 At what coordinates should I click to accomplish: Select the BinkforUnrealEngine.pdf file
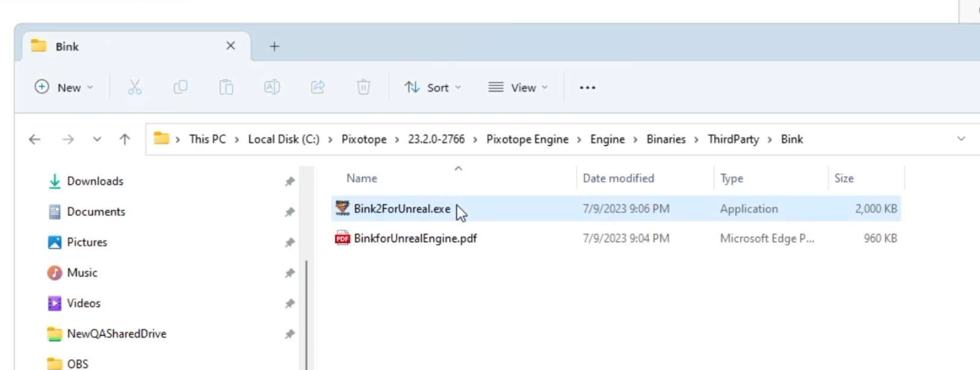(x=415, y=239)
